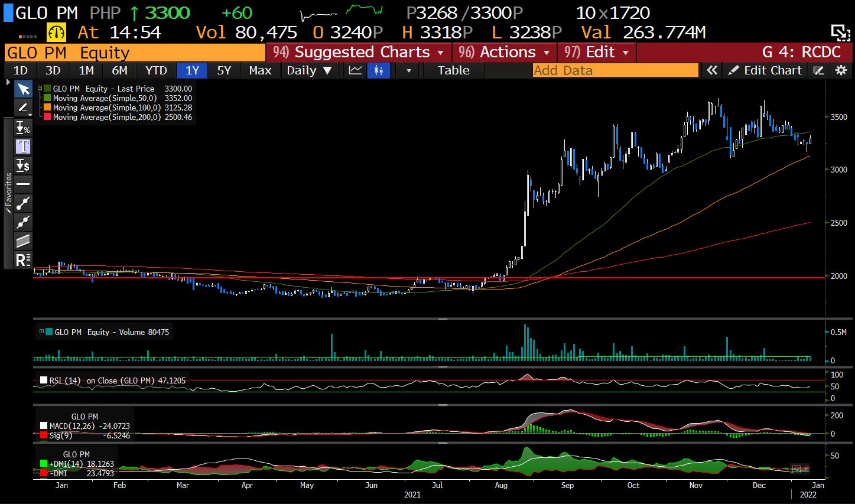Image resolution: width=855 pixels, height=504 pixels.
Task: Switch to line chart style icon
Action: pos(355,70)
